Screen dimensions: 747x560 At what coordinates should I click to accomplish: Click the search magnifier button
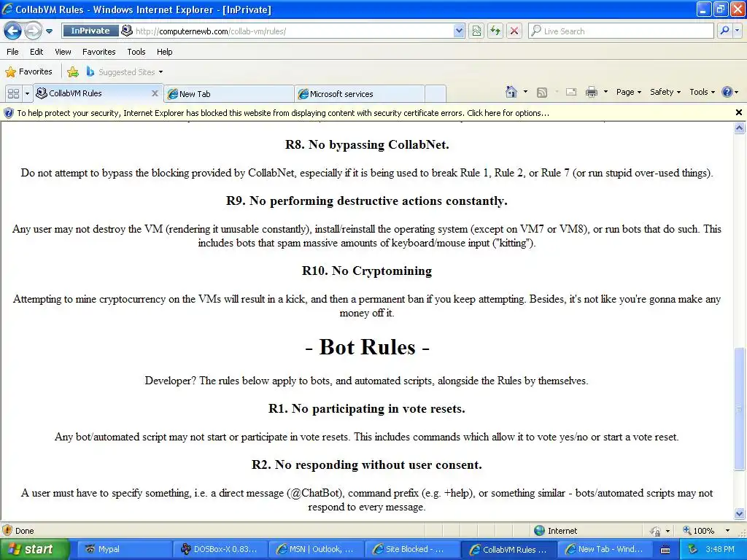(x=724, y=31)
